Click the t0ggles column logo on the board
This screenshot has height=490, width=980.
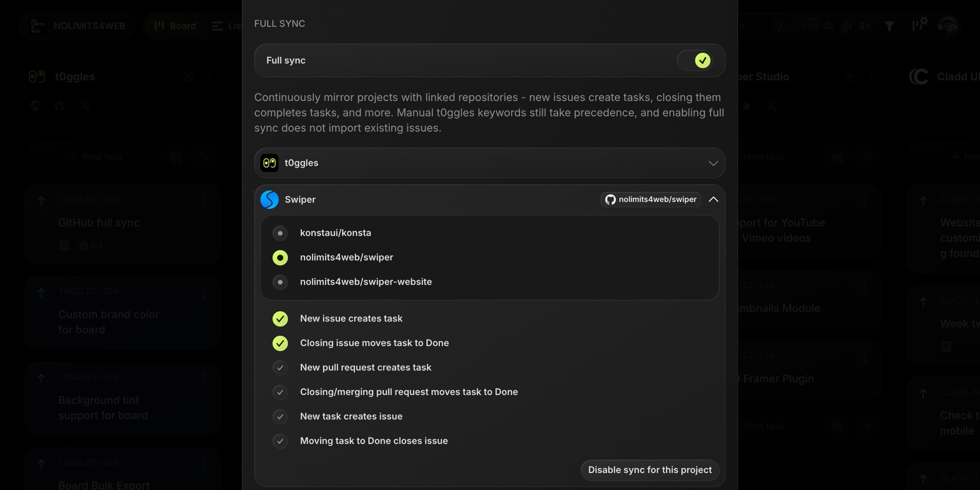coord(37,77)
